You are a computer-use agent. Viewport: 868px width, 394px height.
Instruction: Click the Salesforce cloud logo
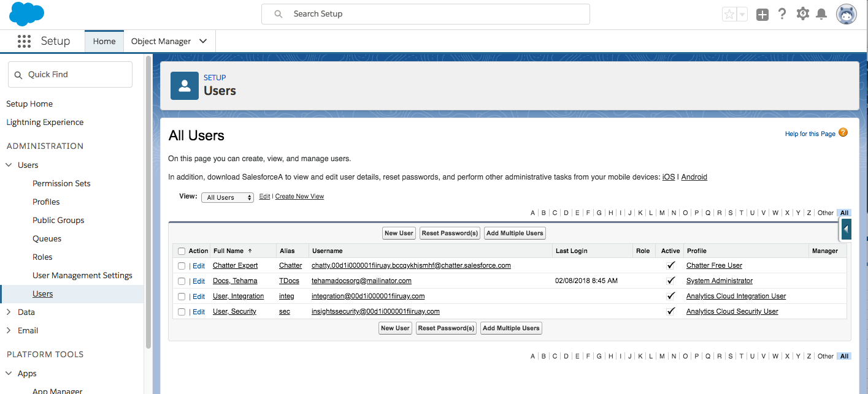[27, 13]
